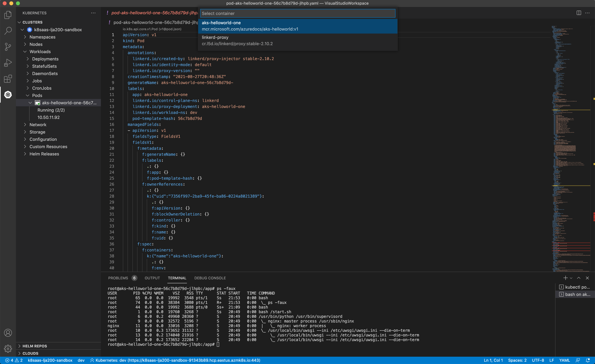Switch to the DEBUG CONSOLE tab
Image resolution: width=595 pixels, height=364 pixels.
(210, 278)
